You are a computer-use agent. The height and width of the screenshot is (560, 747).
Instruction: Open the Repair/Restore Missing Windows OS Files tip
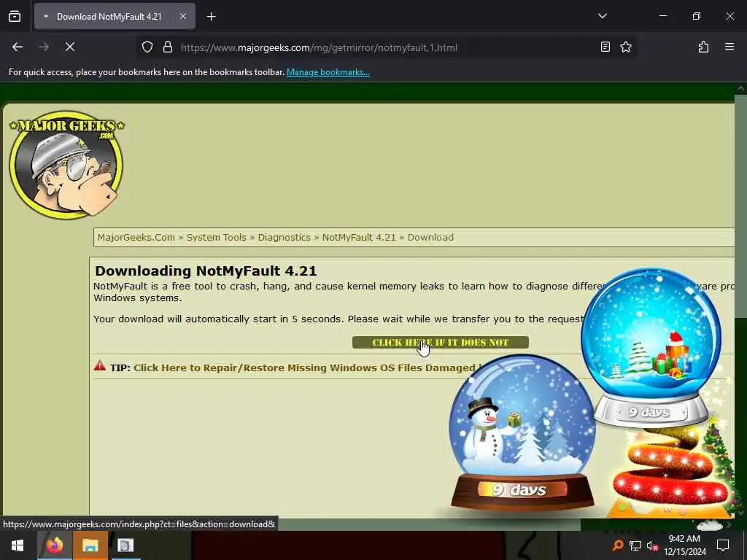pos(305,368)
